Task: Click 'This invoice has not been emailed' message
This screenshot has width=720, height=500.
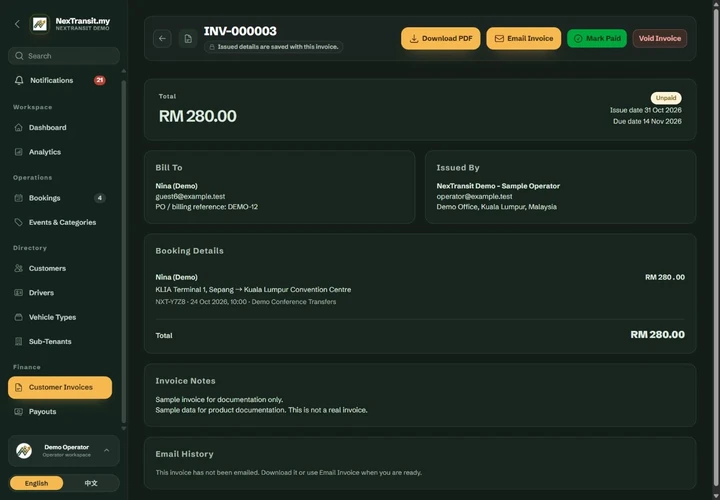Action: click(x=288, y=472)
